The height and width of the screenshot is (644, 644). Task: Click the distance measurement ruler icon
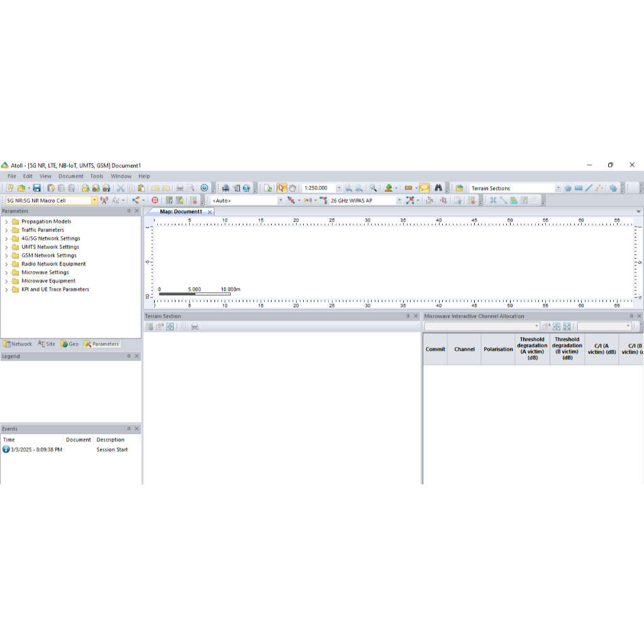408,188
